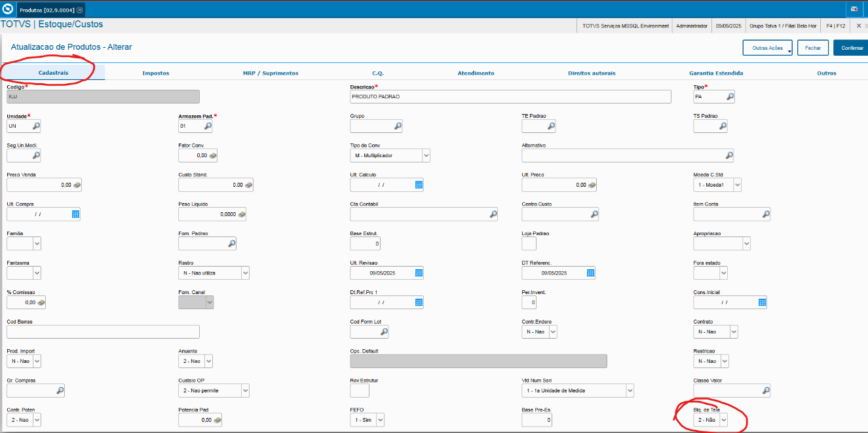Open lookup for Seg.Un.Medi. field
Image resolution: width=868 pixels, height=433 pixels.
(37, 156)
